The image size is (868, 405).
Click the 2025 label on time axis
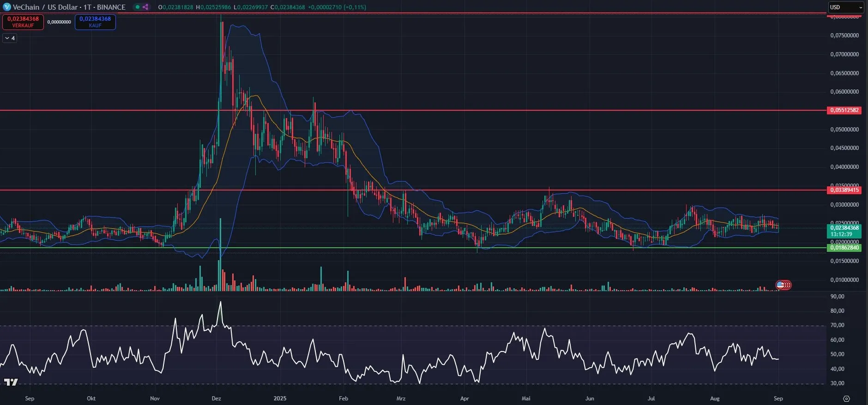click(x=280, y=399)
